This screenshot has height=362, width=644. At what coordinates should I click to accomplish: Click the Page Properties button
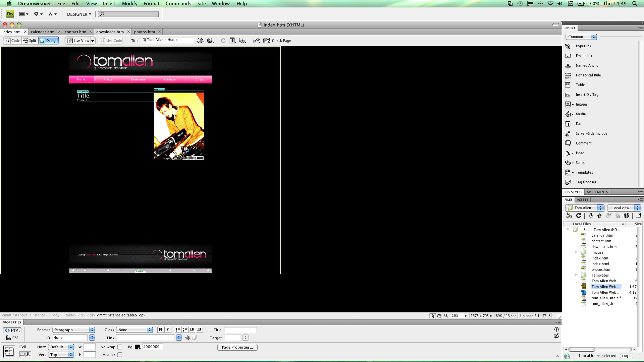coord(237,347)
